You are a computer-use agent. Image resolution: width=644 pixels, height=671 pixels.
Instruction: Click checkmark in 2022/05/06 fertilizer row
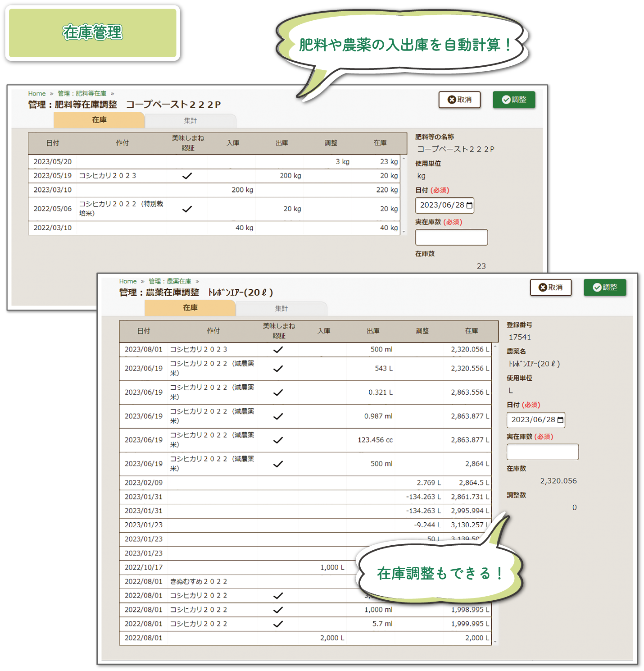187,209
